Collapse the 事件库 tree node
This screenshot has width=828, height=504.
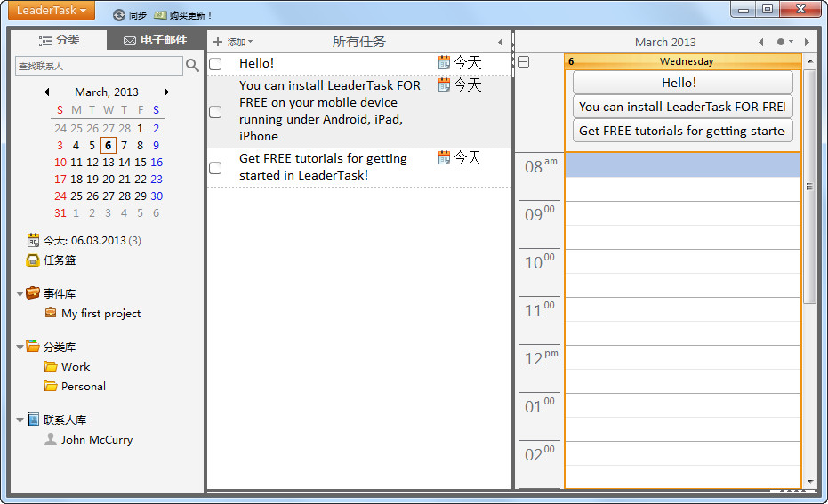(x=20, y=293)
